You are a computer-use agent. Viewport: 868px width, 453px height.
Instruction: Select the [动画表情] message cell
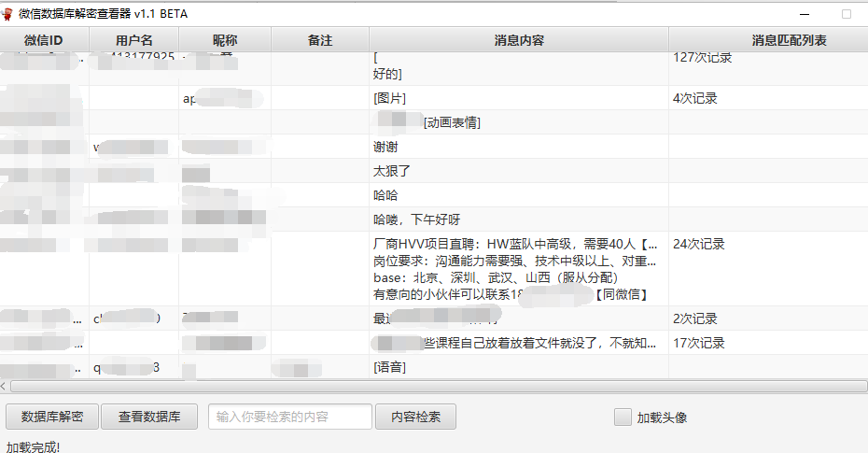point(519,122)
